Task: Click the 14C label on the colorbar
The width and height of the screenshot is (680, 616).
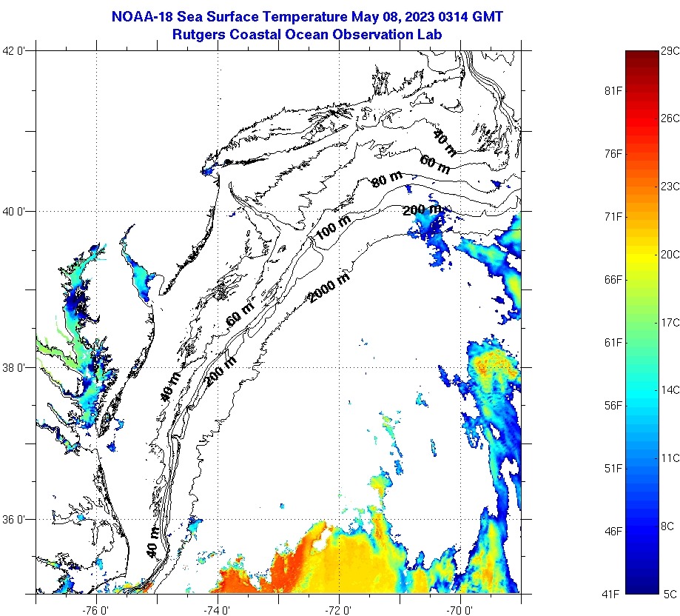Action: (x=670, y=390)
